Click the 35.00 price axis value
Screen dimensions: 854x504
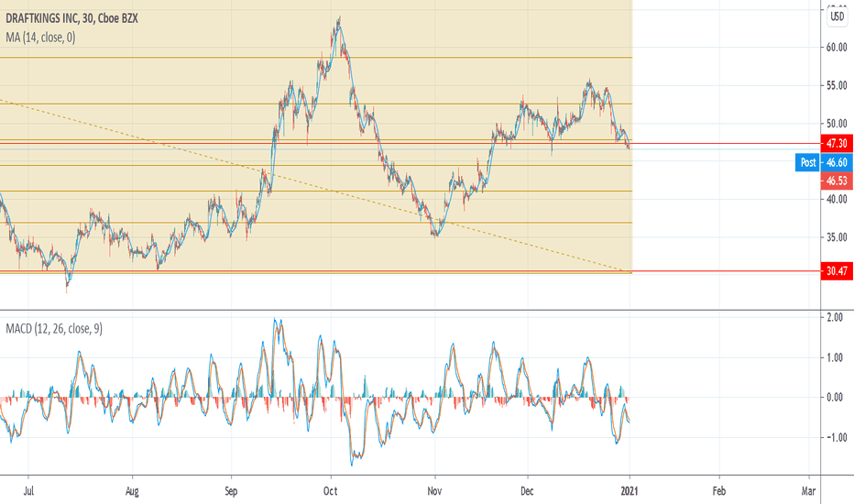pyautogui.click(x=837, y=237)
